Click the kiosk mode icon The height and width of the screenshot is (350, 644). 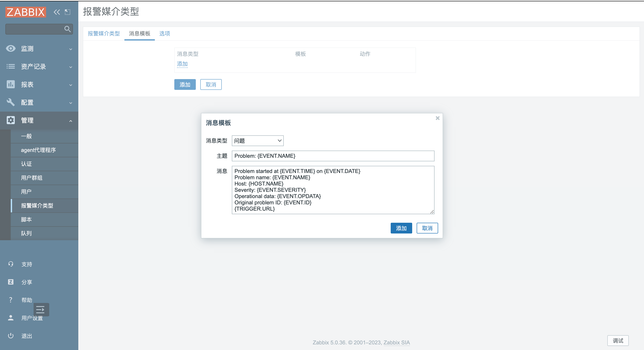point(68,12)
